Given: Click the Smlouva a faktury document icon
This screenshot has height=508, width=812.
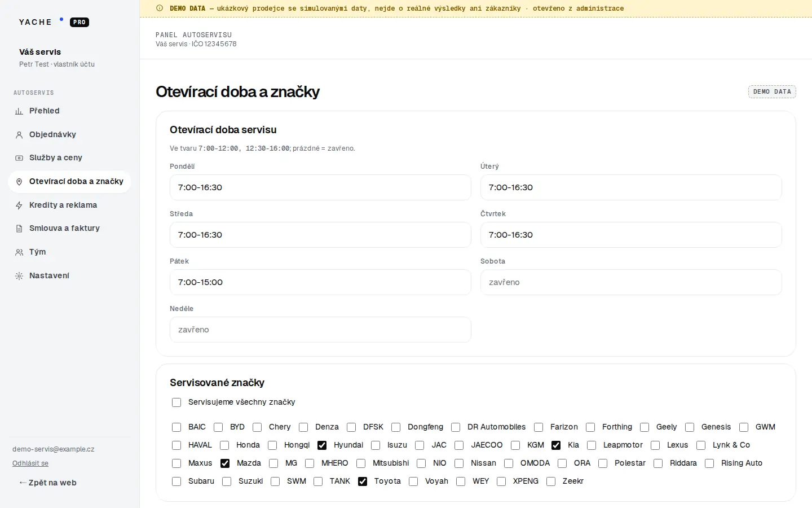Looking at the screenshot, I should point(19,229).
